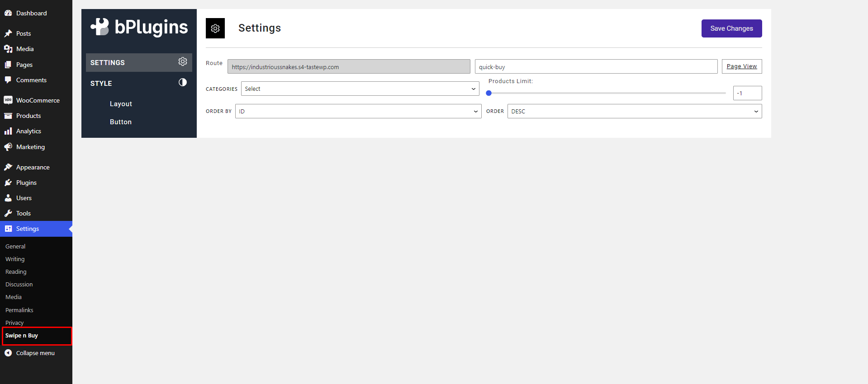Click the disabled site URL route field
The image size is (868, 384).
(349, 66)
